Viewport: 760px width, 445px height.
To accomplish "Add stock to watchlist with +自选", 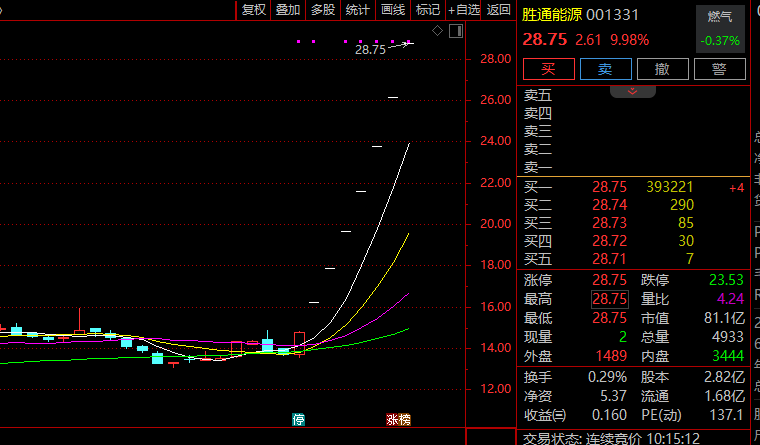I will pos(464,10).
